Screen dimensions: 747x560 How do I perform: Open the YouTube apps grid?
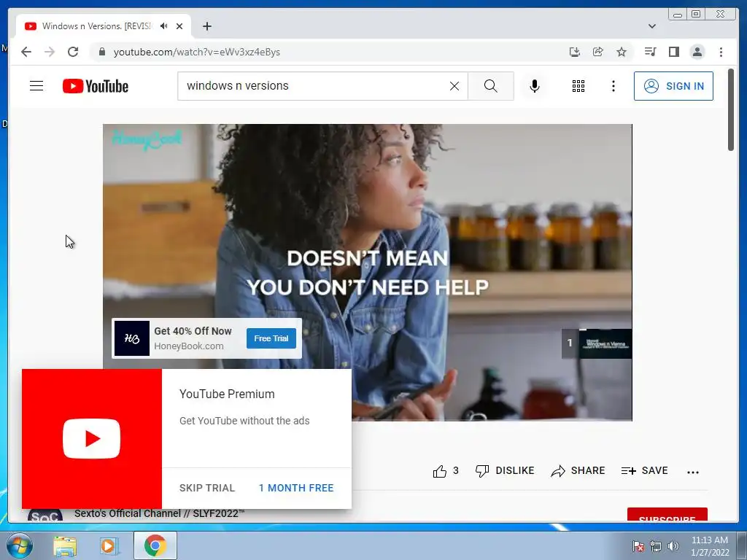click(x=578, y=86)
